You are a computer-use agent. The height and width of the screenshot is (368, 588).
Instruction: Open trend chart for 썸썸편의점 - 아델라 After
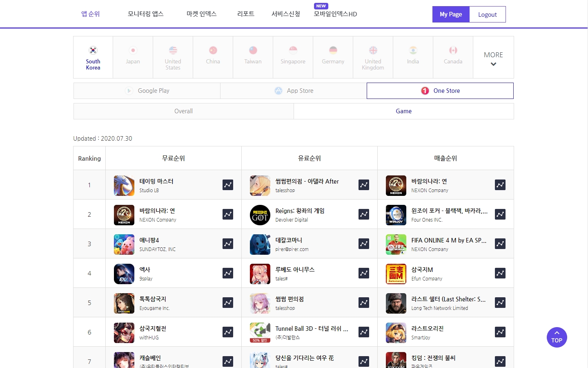(364, 185)
